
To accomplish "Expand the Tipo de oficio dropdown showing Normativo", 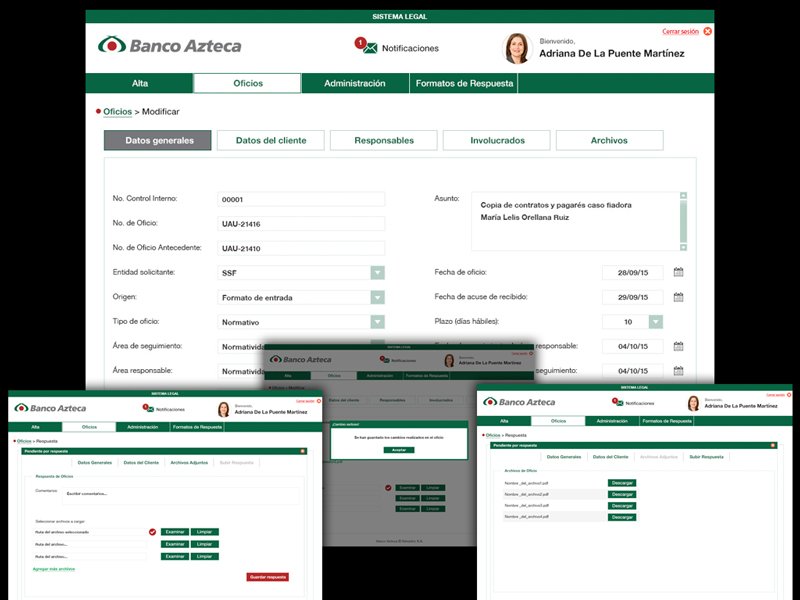I will pyautogui.click(x=378, y=321).
